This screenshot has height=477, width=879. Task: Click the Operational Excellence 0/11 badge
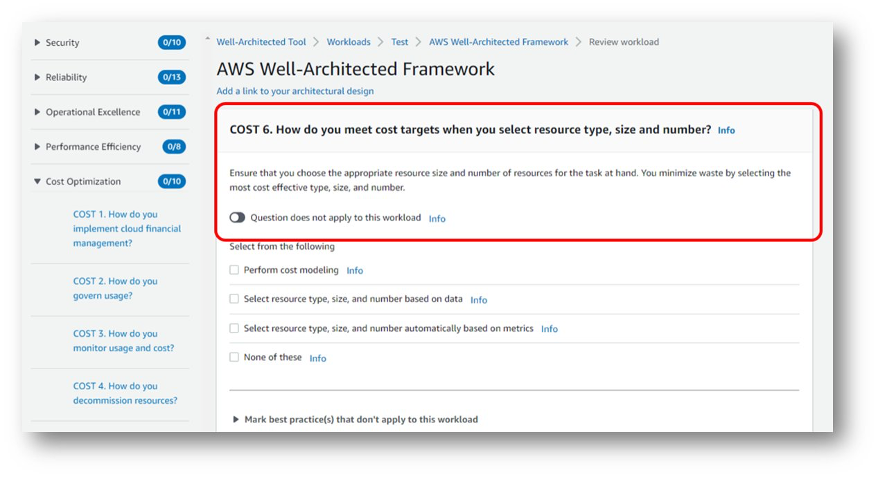click(172, 112)
